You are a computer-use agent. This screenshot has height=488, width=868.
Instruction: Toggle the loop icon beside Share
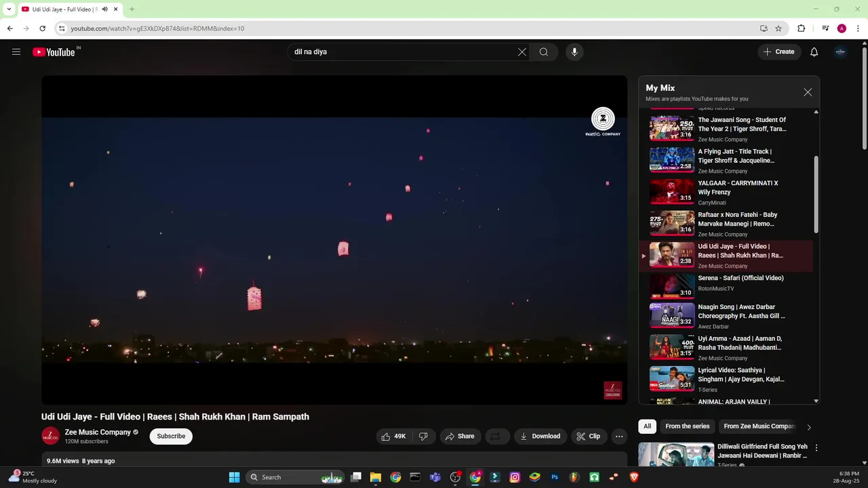tap(496, 436)
